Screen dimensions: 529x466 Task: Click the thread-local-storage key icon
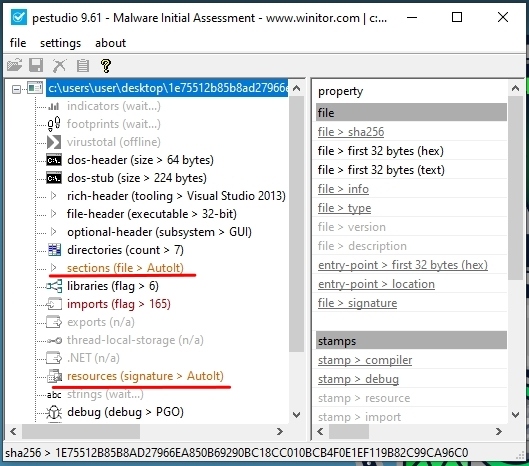(x=54, y=340)
